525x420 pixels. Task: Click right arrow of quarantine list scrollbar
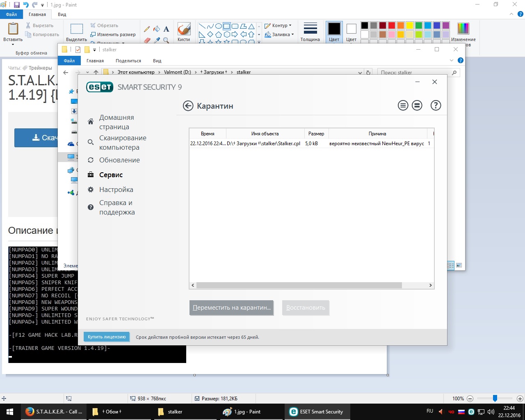pos(430,285)
